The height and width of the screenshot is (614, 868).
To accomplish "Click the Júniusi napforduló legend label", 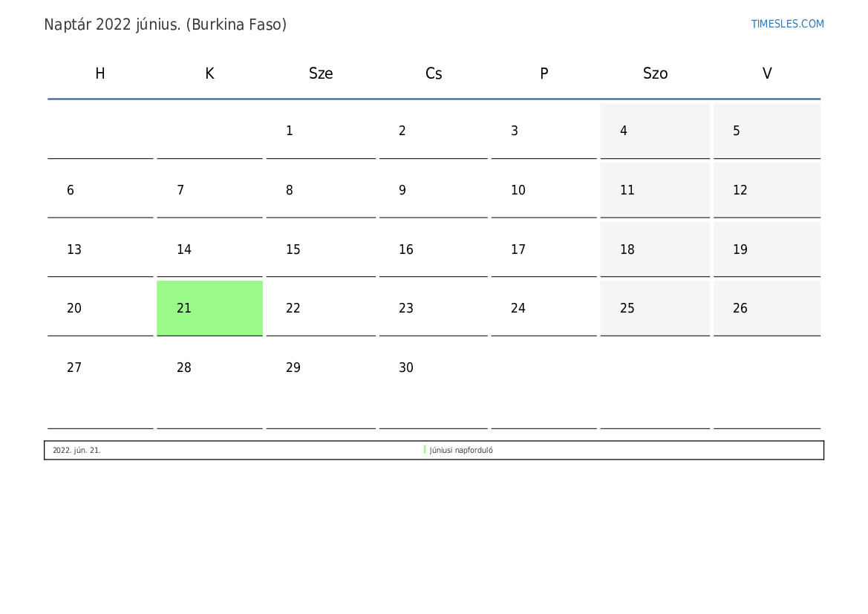I will (461, 451).
